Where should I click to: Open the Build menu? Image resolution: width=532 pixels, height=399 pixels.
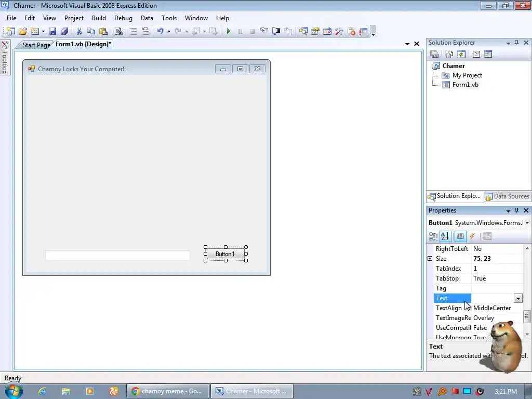[x=99, y=18]
